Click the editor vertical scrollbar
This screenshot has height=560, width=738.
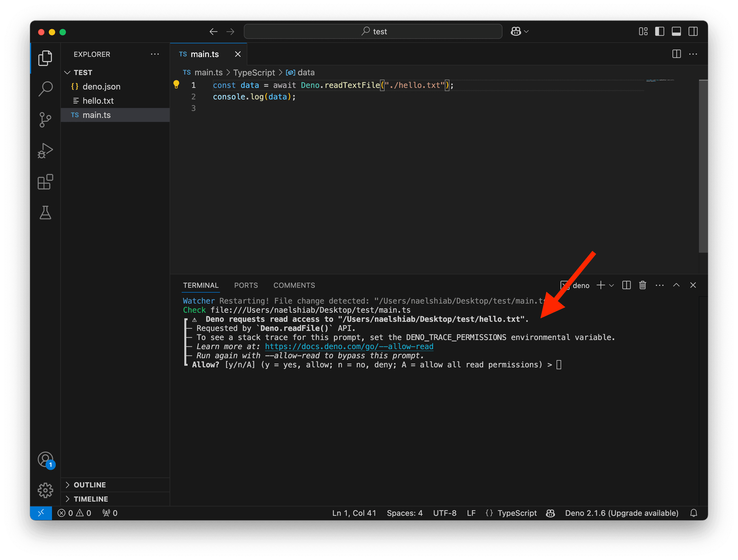pos(703,166)
